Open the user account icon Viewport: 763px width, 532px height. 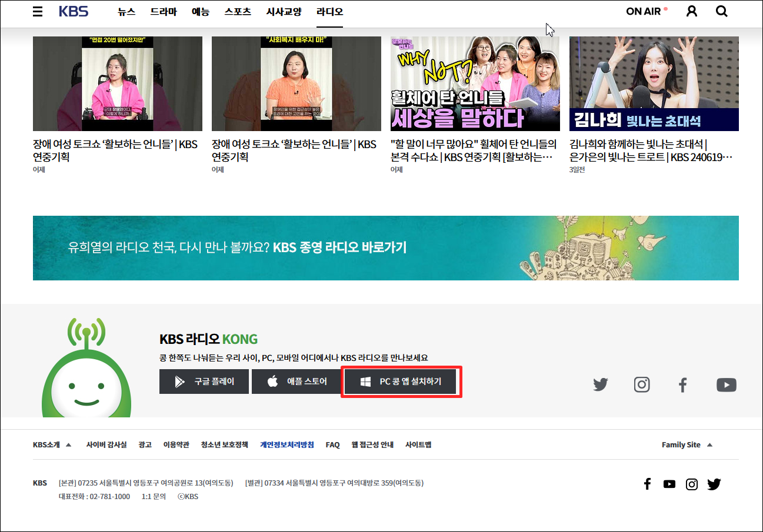[x=692, y=11]
